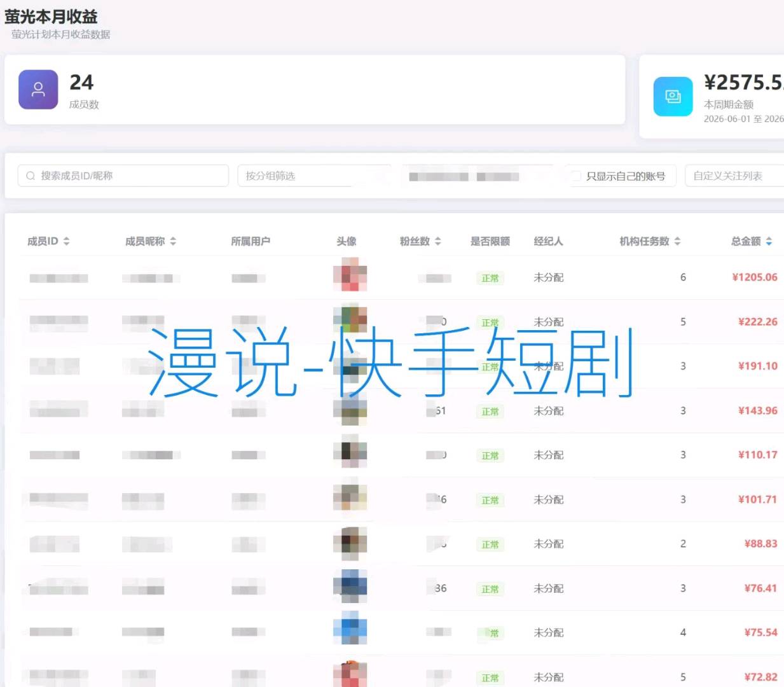Click 未分配 agent cell in ¥1205.06 row

pos(549,277)
